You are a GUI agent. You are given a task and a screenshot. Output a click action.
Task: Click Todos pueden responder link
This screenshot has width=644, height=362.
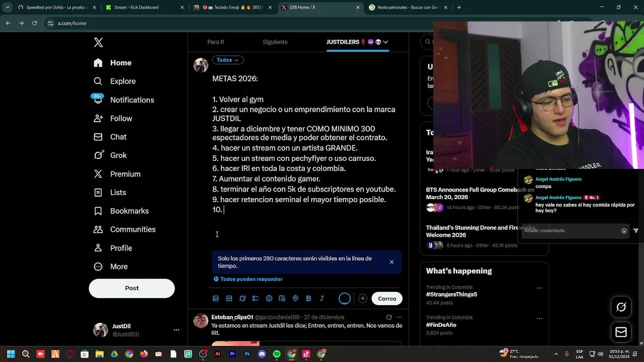248,279
